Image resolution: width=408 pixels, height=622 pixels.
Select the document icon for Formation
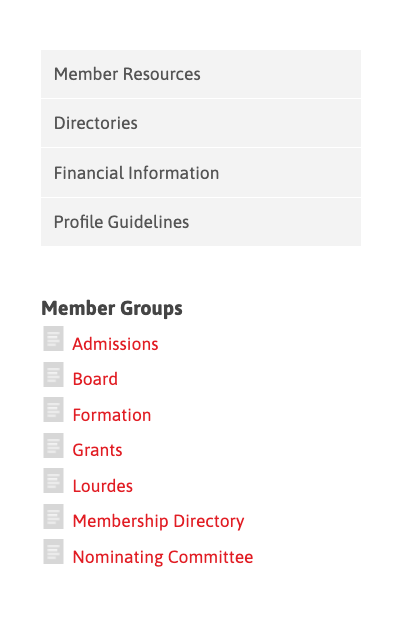click(54, 410)
